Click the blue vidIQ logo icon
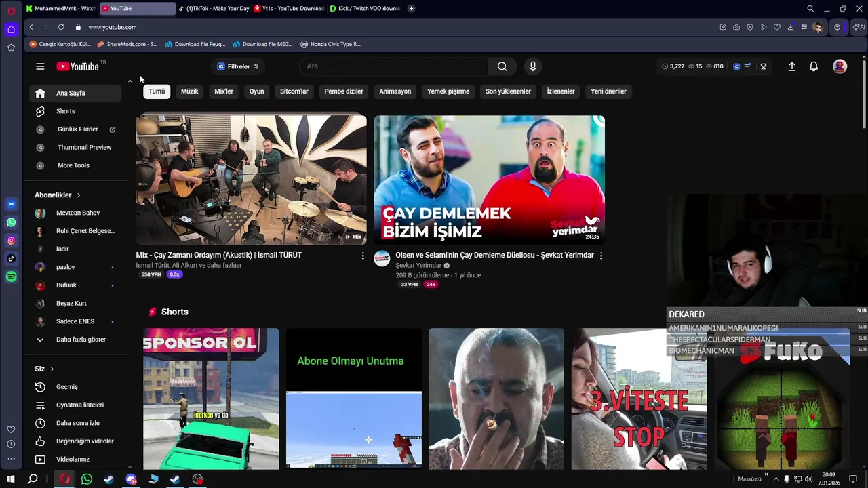The width and height of the screenshot is (868, 488). click(x=736, y=66)
